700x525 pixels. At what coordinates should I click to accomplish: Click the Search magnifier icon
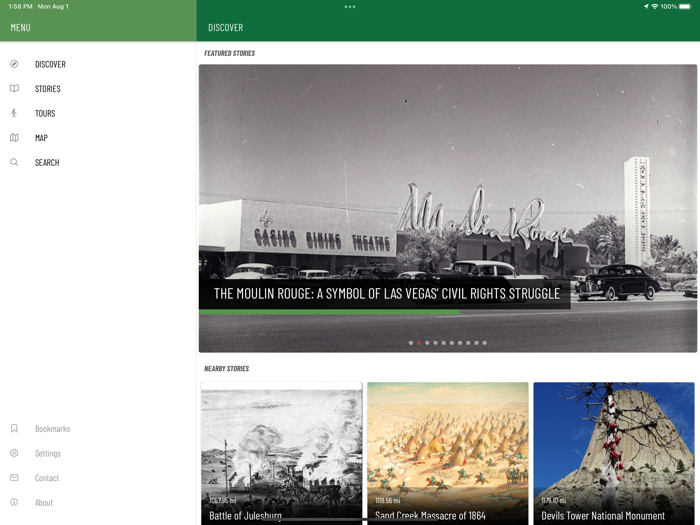(x=14, y=162)
